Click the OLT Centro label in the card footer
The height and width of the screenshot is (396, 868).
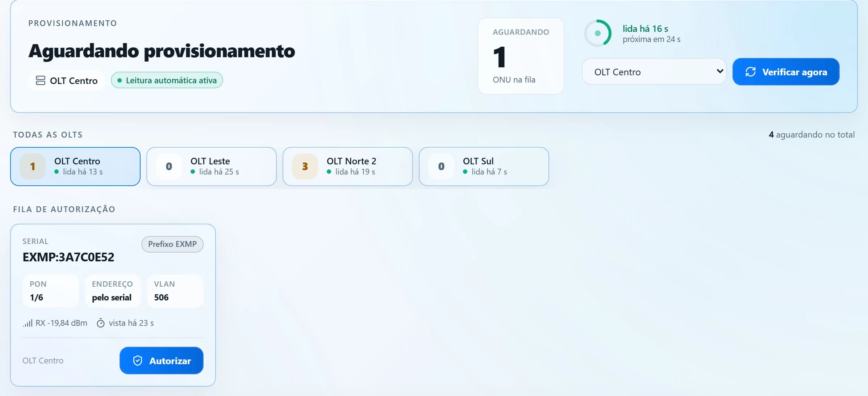click(43, 361)
